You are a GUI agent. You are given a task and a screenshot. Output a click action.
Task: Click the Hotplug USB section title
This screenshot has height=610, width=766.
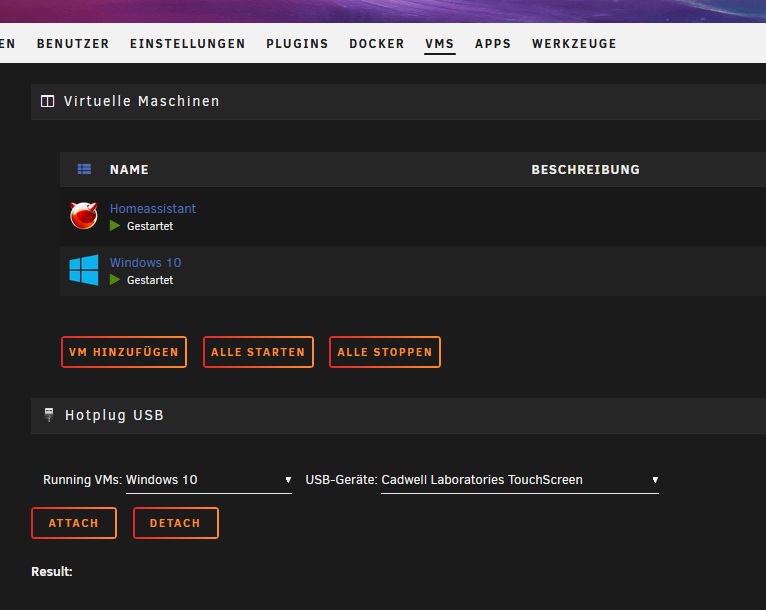[x=114, y=415]
